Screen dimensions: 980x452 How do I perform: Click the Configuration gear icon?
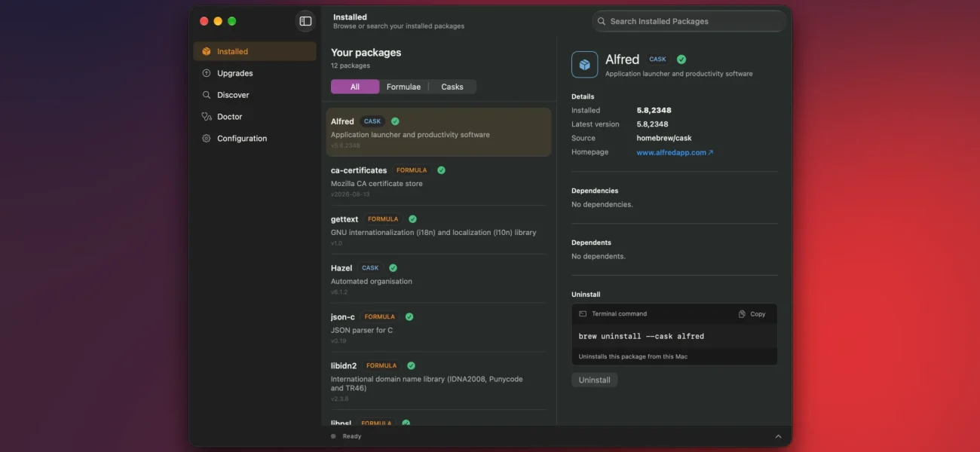207,139
